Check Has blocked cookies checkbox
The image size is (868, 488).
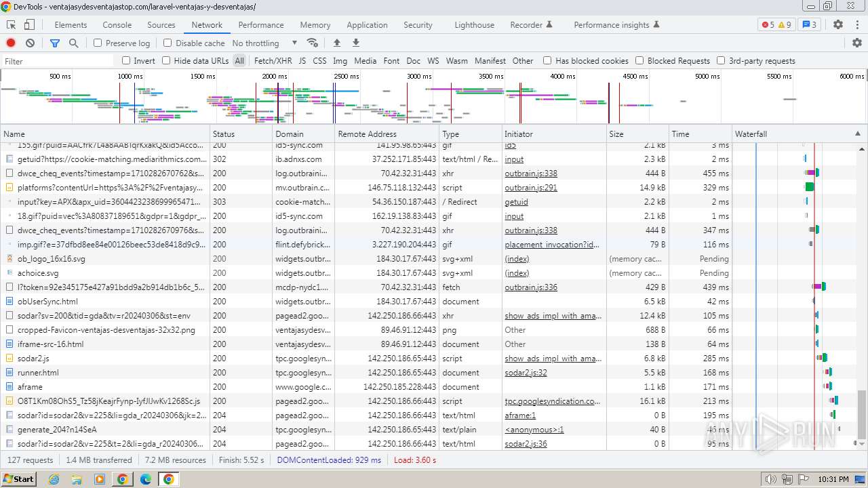pos(547,60)
